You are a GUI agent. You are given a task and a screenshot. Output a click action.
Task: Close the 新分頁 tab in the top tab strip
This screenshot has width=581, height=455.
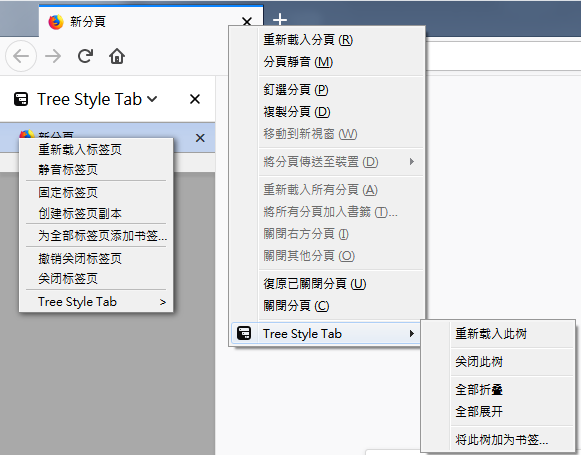pos(247,22)
